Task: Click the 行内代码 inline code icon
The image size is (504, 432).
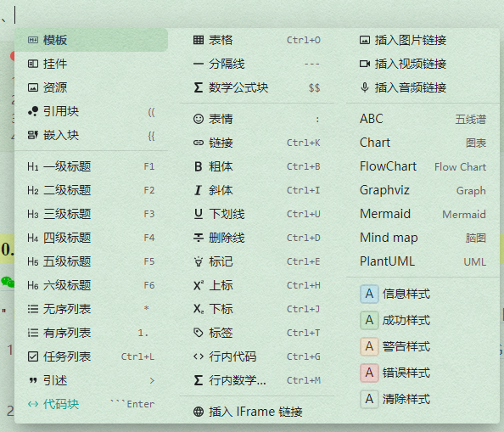Action: pyautogui.click(x=199, y=356)
